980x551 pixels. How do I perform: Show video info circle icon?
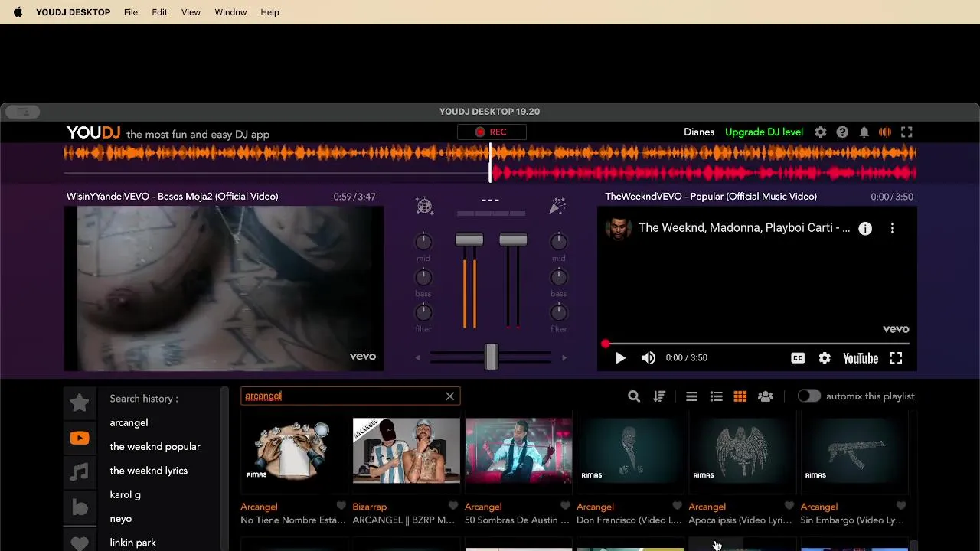(x=865, y=228)
